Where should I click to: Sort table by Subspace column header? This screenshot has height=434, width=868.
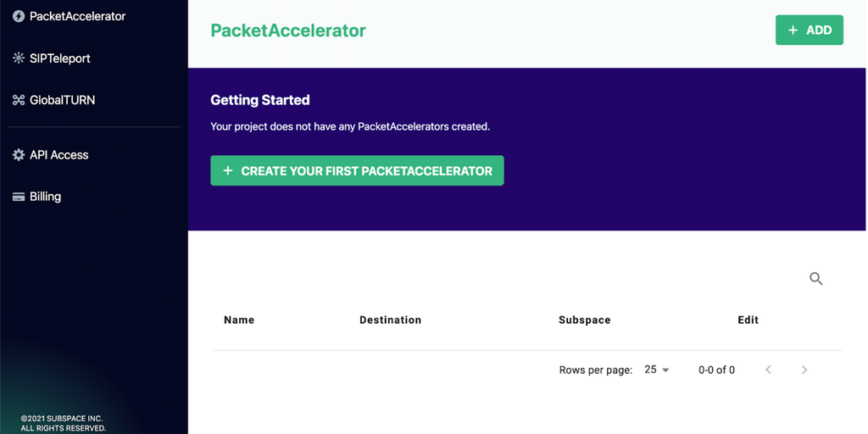point(584,320)
